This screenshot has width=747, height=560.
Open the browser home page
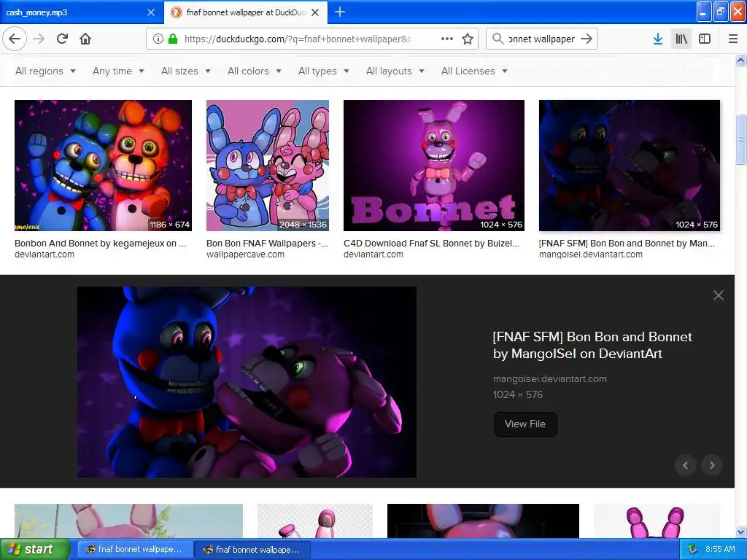coord(85,39)
